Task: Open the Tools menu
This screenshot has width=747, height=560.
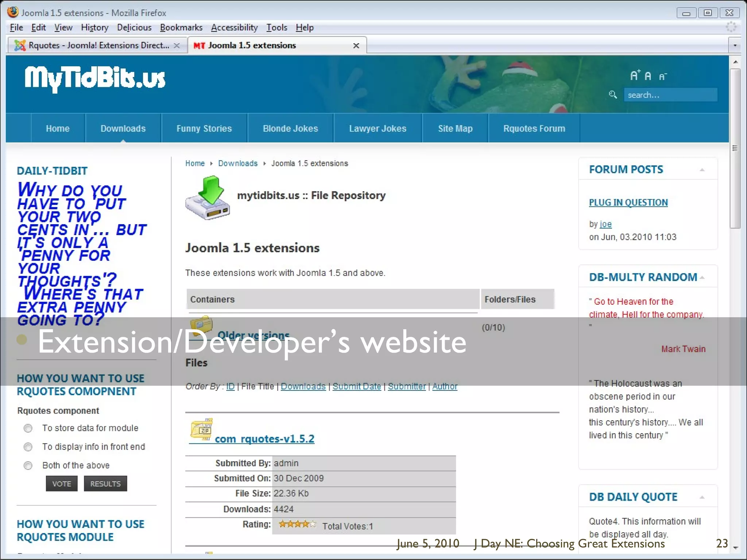Action: tap(276, 27)
